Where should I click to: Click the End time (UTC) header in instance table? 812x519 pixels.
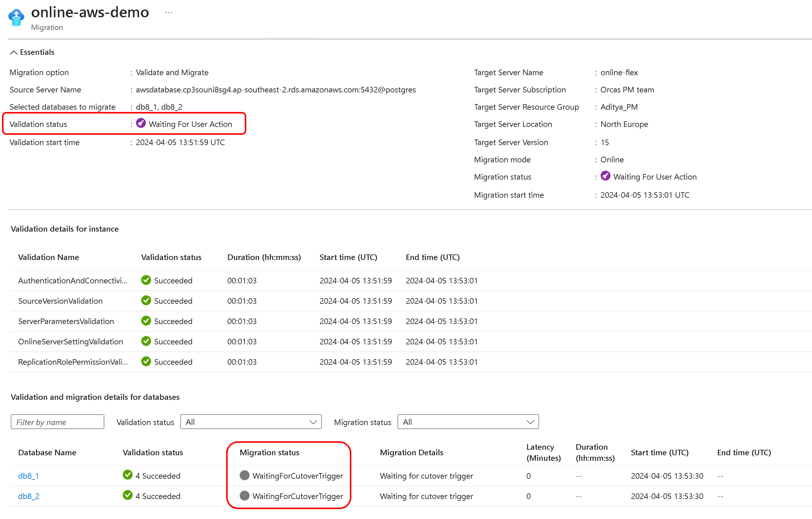(x=433, y=257)
